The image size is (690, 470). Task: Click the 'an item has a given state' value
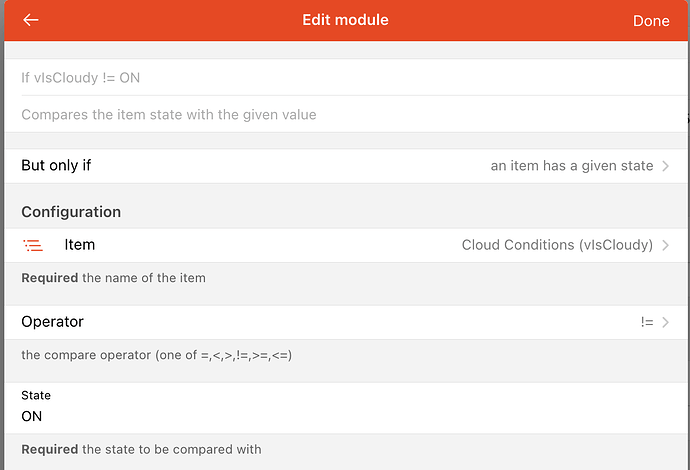[571, 166]
